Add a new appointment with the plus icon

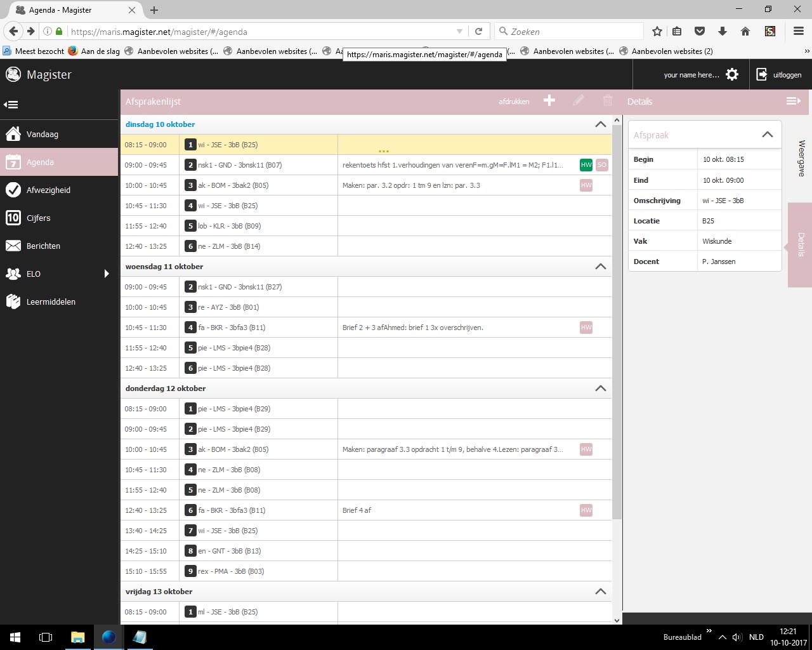coord(549,100)
